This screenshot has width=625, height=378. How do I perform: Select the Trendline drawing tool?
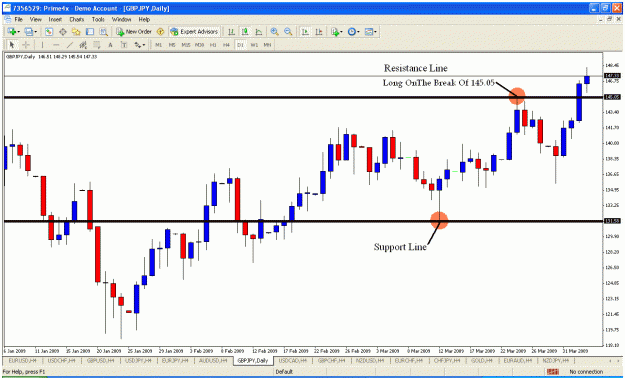click(x=70, y=45)
